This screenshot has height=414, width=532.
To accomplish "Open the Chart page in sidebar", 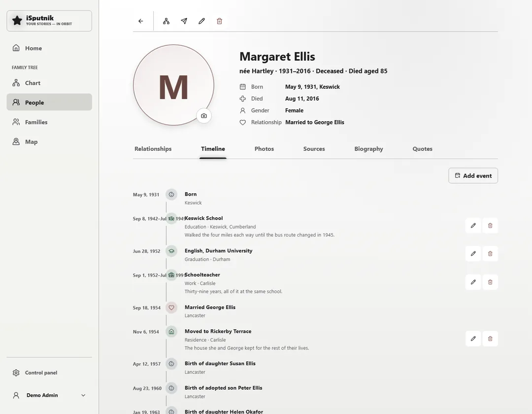I will click(49, 83).
